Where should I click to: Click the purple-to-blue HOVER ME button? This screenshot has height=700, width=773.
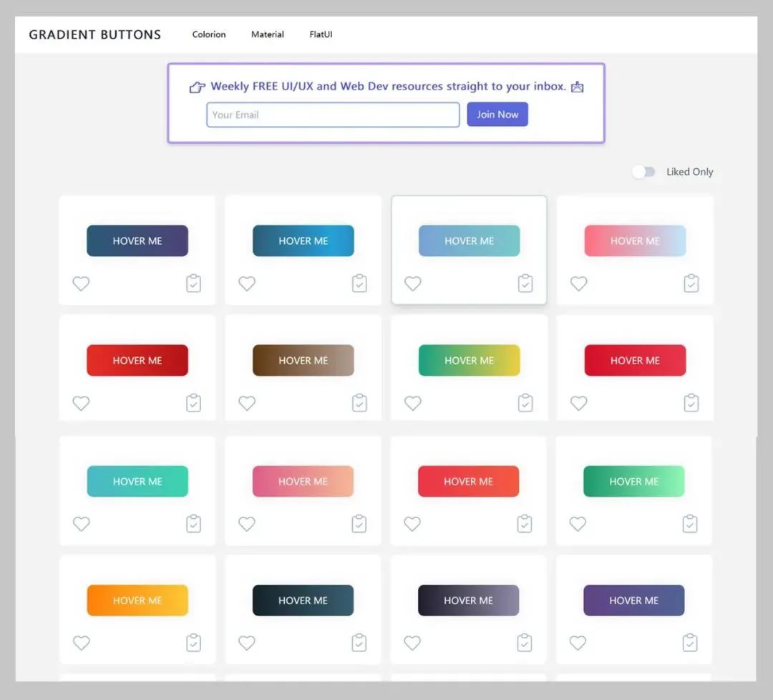(634, 601)
